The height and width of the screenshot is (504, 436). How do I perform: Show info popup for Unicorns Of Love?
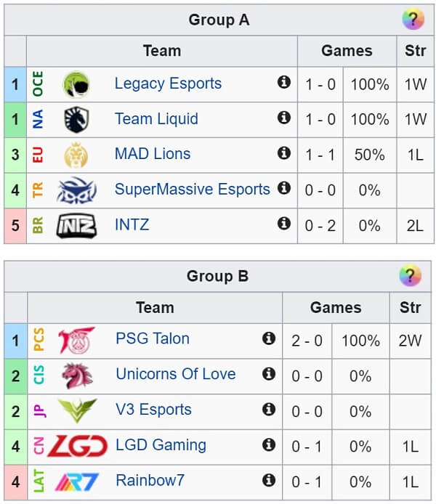tap(269, 374)
